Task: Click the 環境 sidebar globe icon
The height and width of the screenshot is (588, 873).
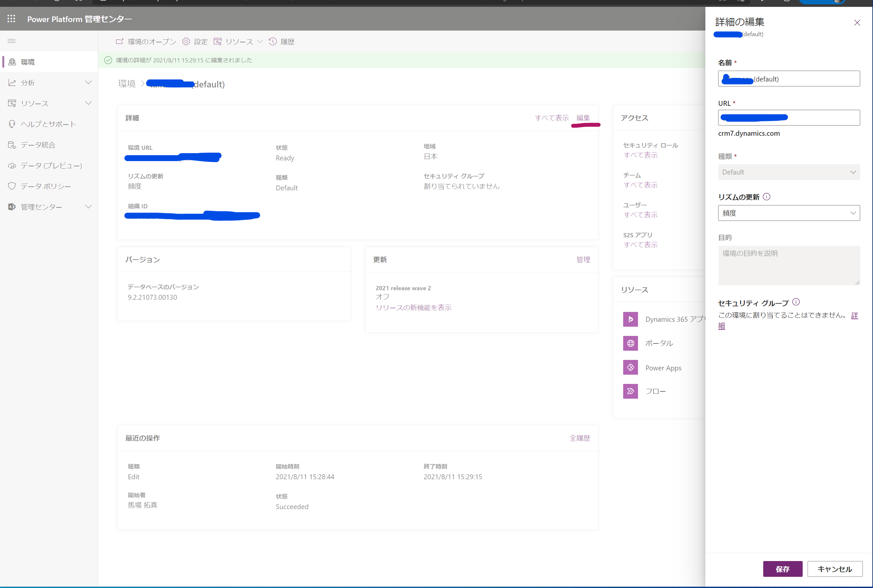Action: point(12,62)
